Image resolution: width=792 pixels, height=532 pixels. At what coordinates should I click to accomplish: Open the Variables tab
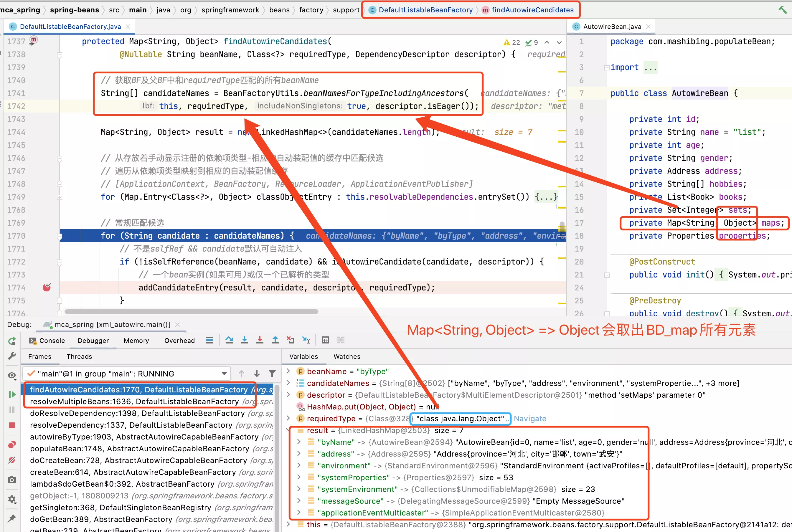point(304,357)
